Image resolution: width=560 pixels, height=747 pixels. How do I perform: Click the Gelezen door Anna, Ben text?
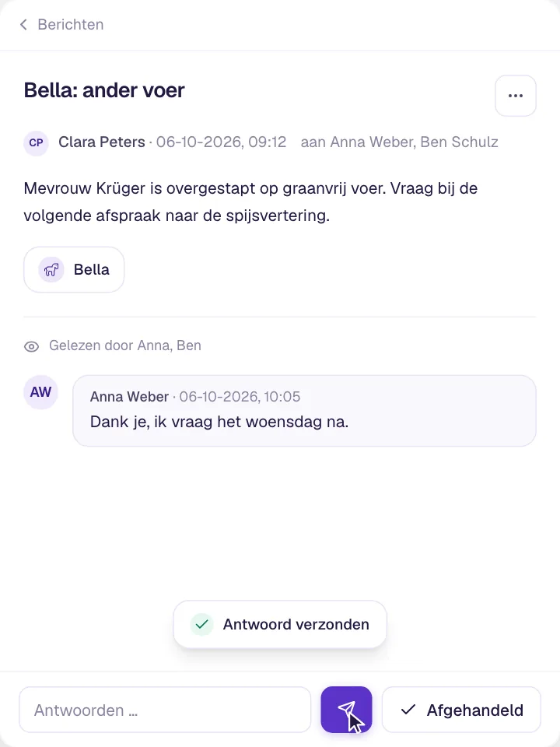click(124, 345)
